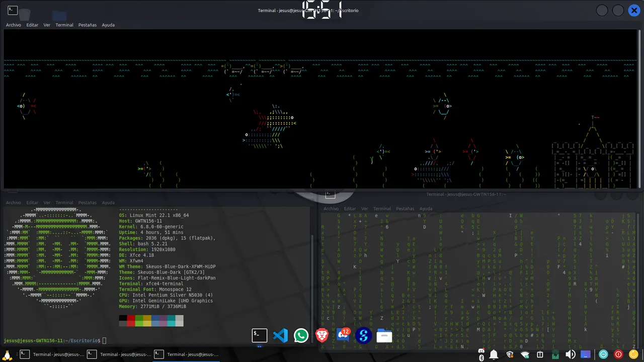Image resolution: width=644 pixels, height=362 pixels.
Task: Open the blue circular S app in dock
Action: (363, 335)
